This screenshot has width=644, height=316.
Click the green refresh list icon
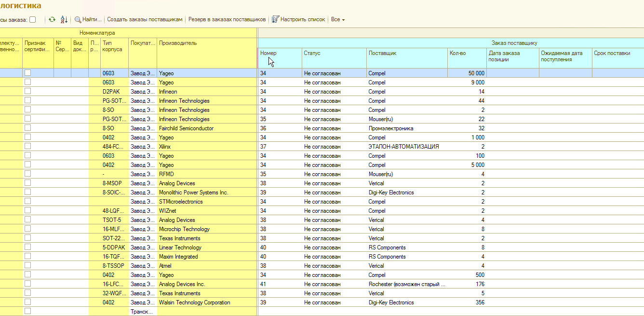pos(52,20)
